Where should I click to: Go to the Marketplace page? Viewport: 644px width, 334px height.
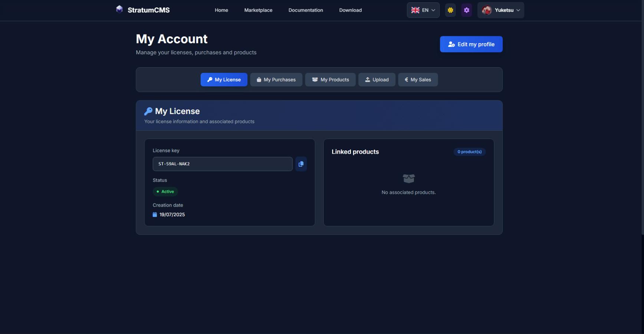[258, 10]
